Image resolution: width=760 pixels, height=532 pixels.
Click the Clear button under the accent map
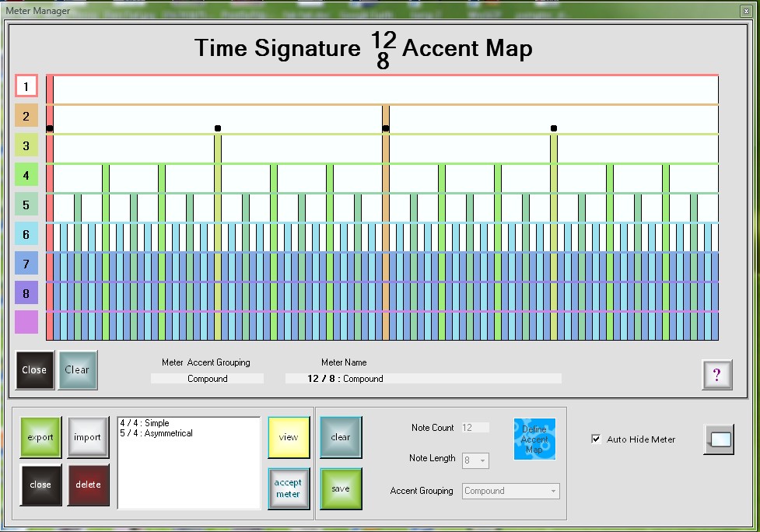tap(77, 370)
